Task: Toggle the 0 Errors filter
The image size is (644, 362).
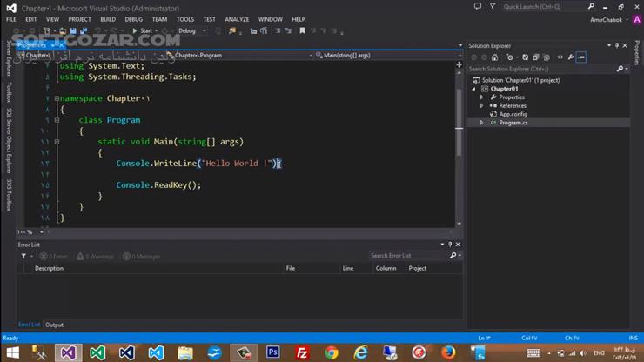Action: click(54, 257)
